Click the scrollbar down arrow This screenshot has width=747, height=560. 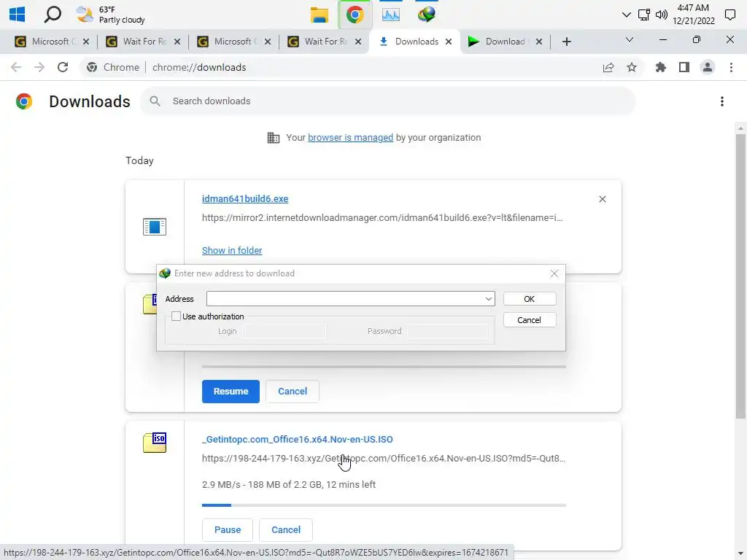[740, 555]
